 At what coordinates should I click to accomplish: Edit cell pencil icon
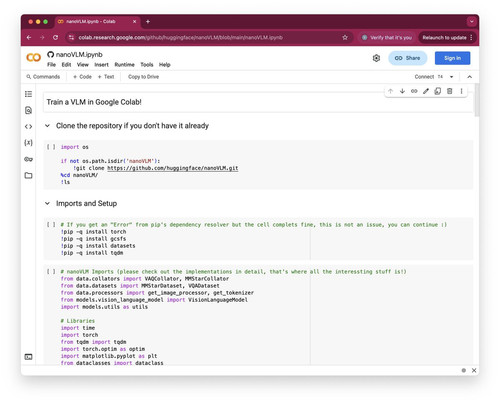(x=426, y=91)
